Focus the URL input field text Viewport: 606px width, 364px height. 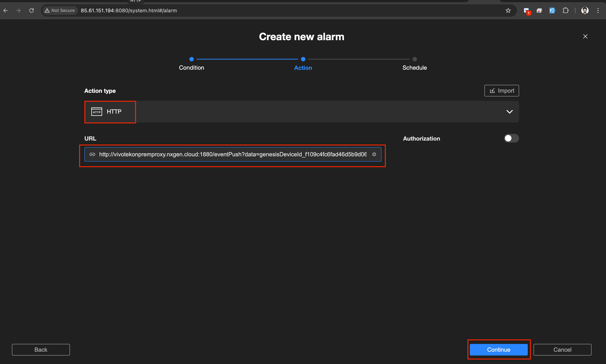click(x=233, y=154)
